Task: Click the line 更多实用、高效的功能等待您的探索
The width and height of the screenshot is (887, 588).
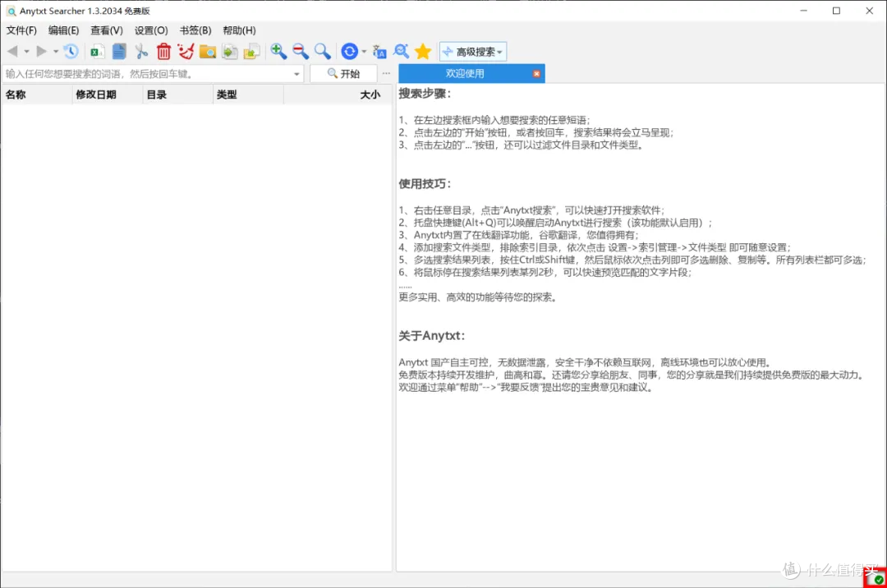Action: point(478,297)
